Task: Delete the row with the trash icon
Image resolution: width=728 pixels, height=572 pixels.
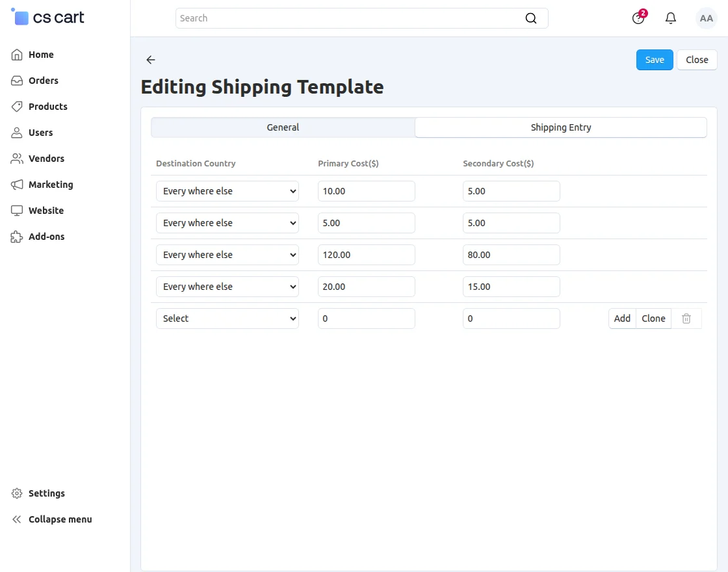Action: pos(686,318)
